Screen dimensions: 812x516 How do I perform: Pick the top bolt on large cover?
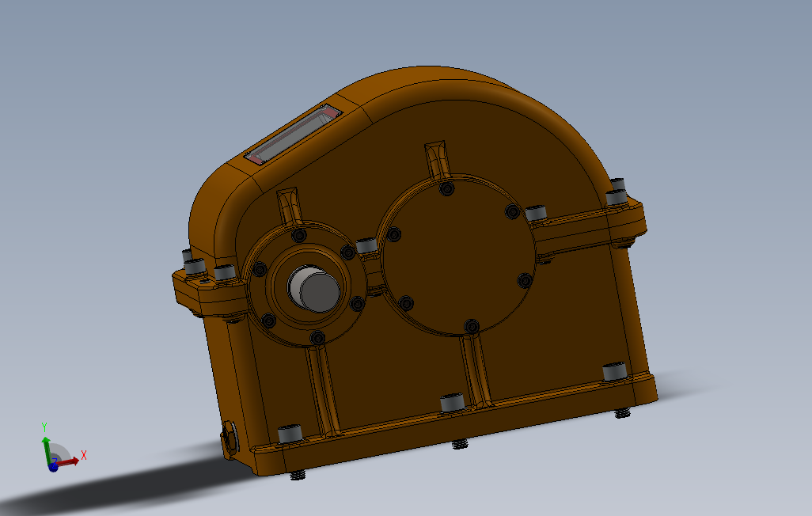(x=447, y=188)
